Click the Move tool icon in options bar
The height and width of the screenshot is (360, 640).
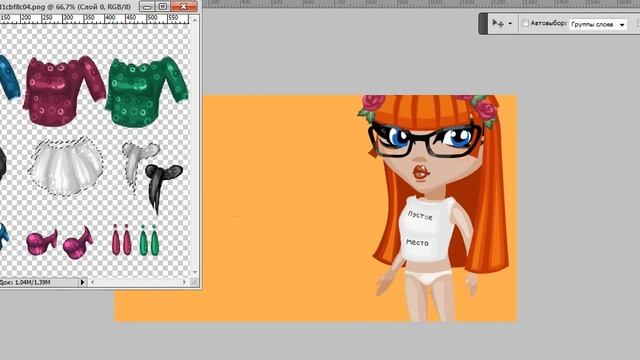point(498,23)
